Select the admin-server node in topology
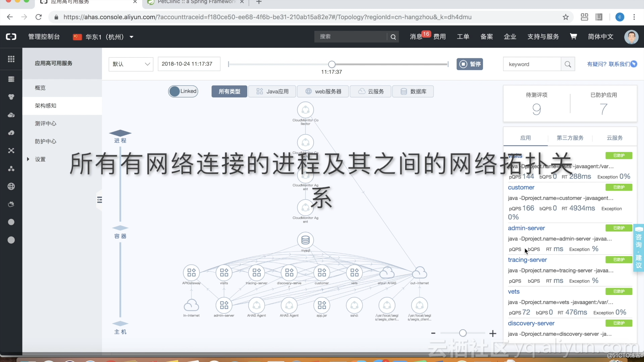 [224, 305]
